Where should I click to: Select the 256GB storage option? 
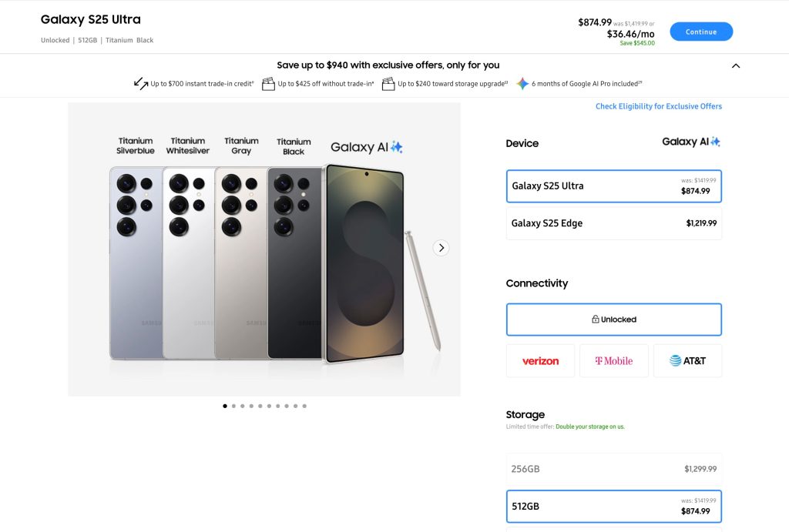[613, 468]
